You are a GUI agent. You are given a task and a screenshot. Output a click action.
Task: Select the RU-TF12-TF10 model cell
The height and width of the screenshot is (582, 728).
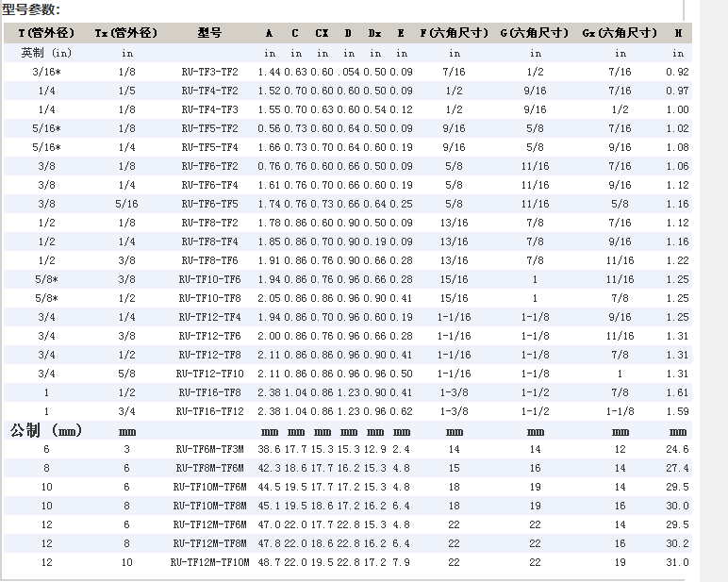coord(209,374)
